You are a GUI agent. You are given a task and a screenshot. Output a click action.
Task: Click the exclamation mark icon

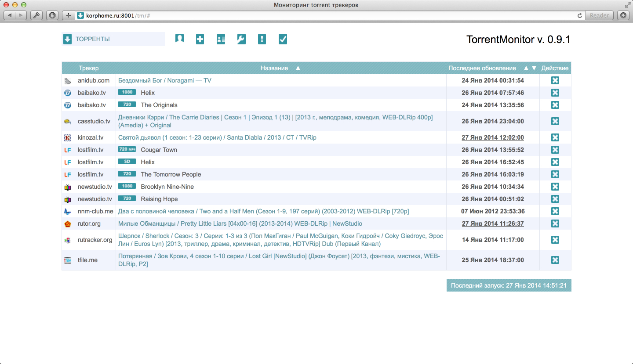click(x=262, y=39)
